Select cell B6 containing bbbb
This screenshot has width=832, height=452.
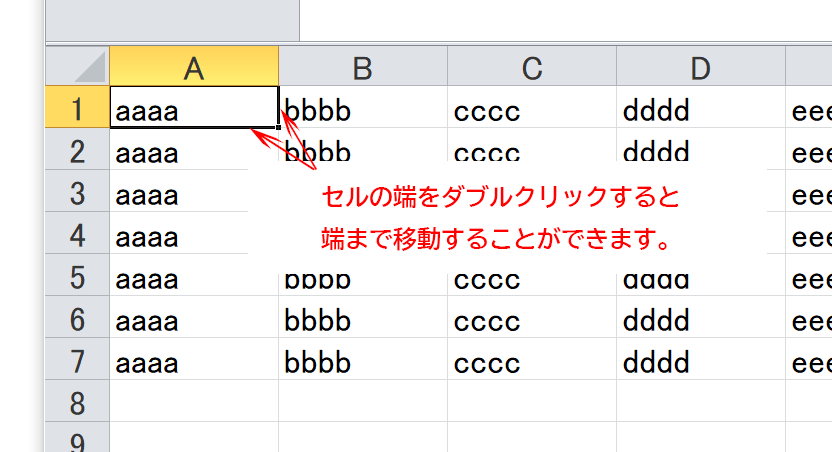[362, 320]
